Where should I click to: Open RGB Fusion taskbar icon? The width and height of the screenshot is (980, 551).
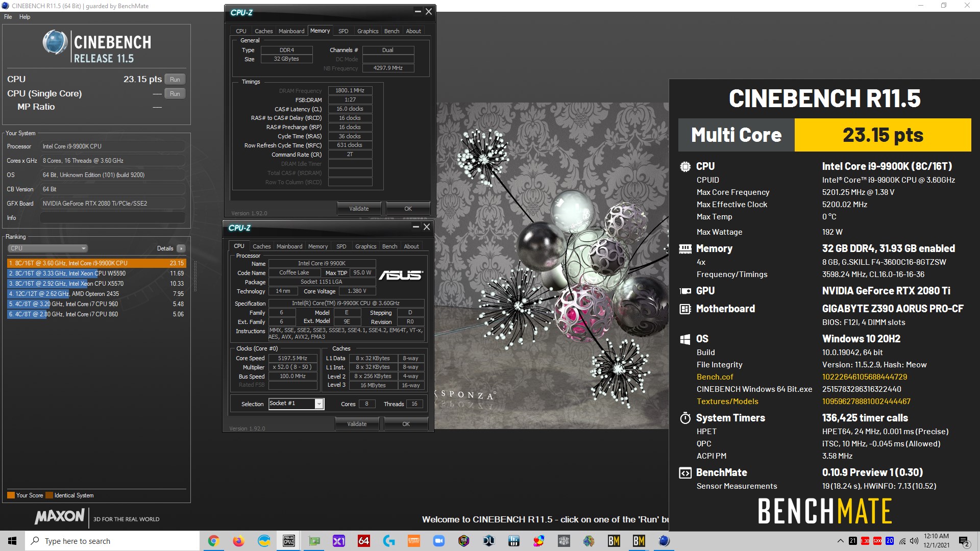[464, 541]
